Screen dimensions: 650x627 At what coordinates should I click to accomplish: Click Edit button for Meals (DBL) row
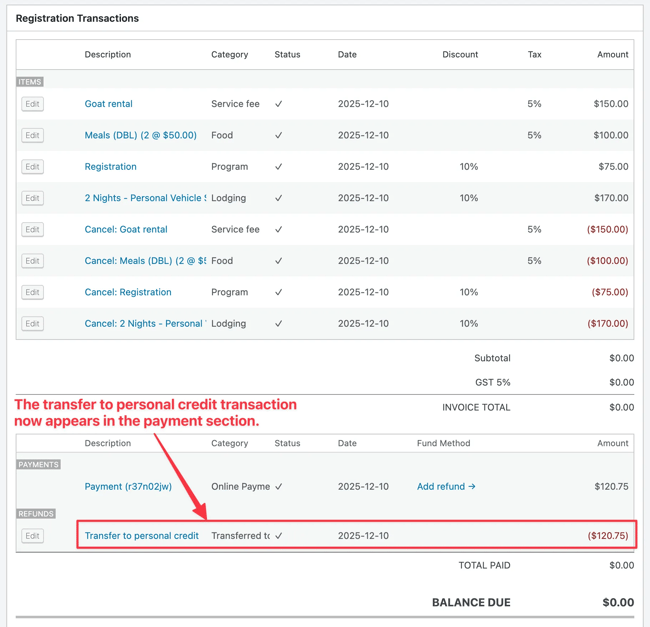[32, 135]
